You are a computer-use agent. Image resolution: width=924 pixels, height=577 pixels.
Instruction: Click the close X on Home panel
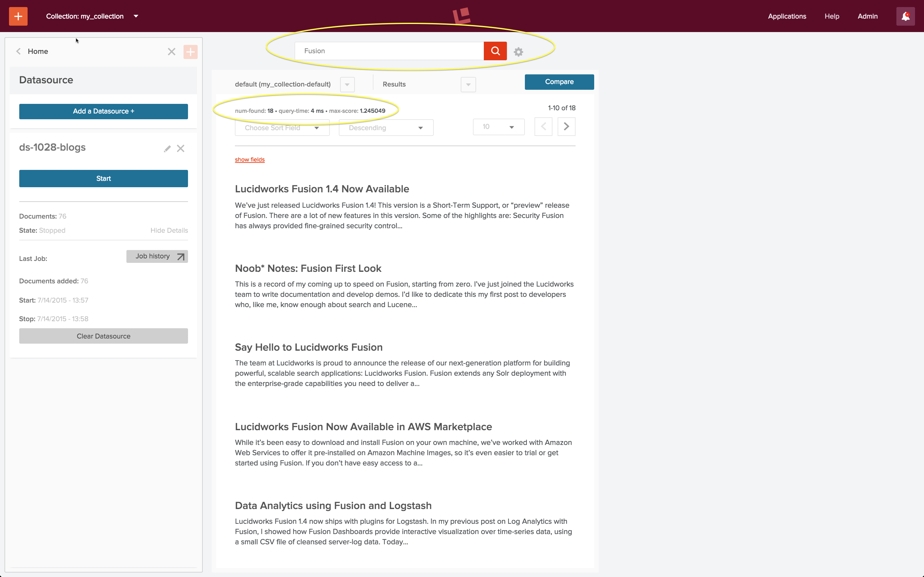click(172, 51)
